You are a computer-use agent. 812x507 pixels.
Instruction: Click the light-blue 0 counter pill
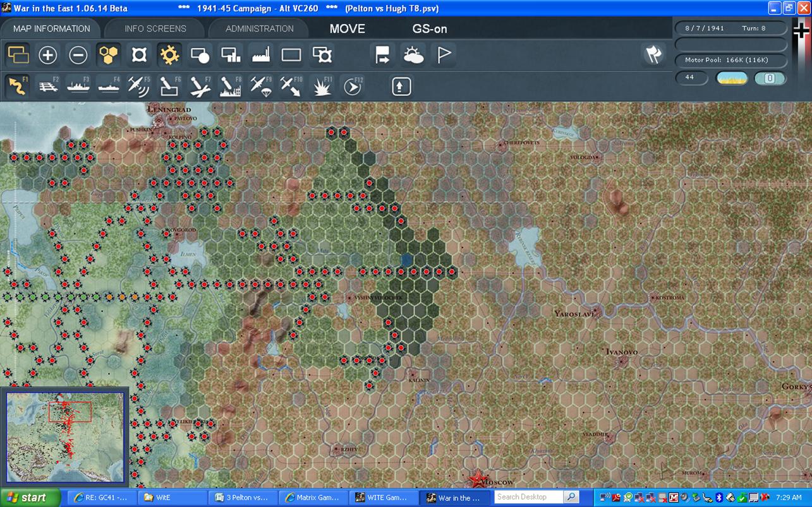point(770,78)
